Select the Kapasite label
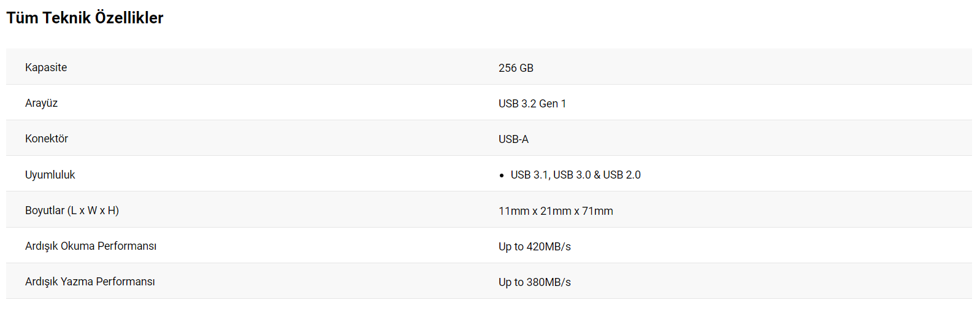Viewport: 980px width, 324px height. click(46, 67)
